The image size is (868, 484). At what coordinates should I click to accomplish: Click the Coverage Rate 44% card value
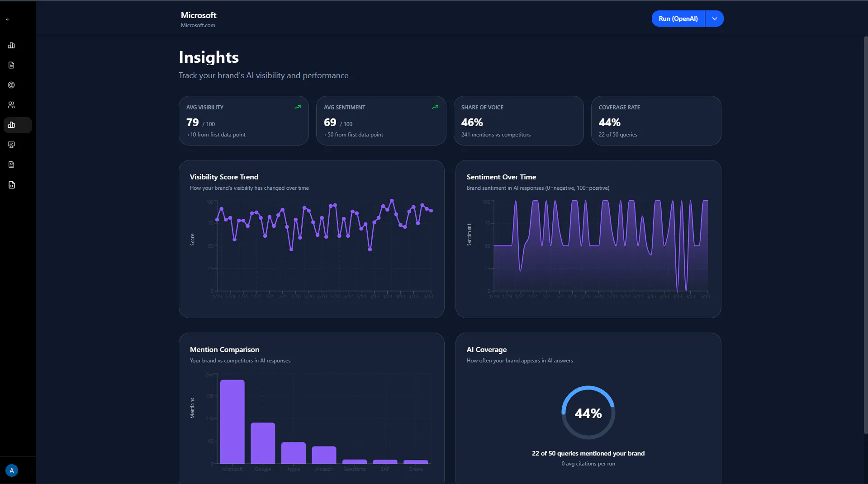[x=610, y=122]
